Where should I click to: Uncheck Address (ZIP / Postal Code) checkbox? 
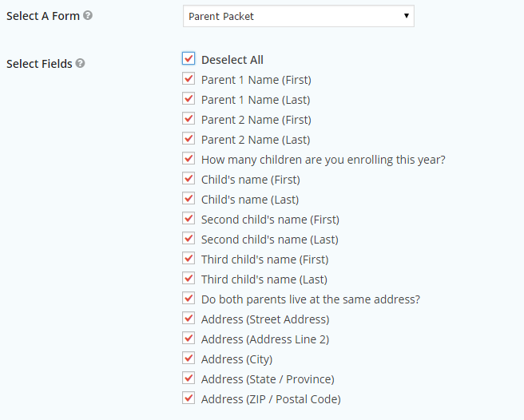pyautogui.click(x=189, y=398)
